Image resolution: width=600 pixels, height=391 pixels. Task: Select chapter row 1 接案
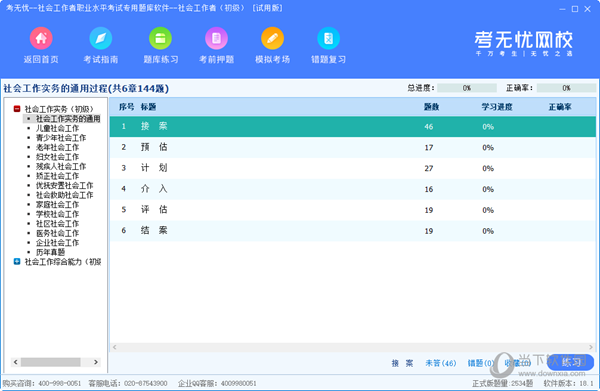pos(353,127)
